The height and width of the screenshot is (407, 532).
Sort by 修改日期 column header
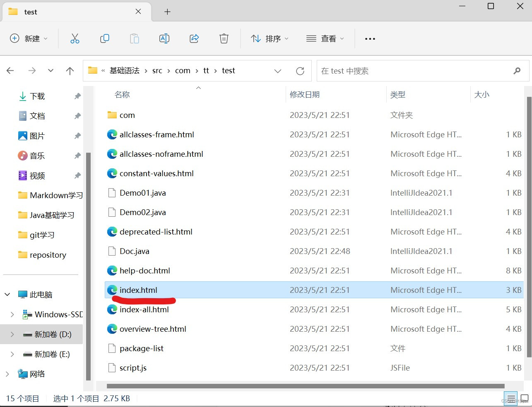point(305,95)
